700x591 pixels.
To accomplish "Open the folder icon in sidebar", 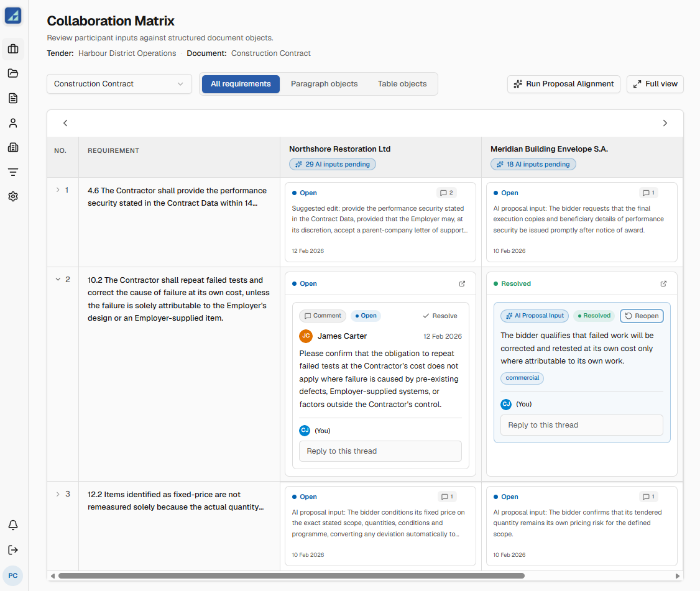I will point(13,73).
